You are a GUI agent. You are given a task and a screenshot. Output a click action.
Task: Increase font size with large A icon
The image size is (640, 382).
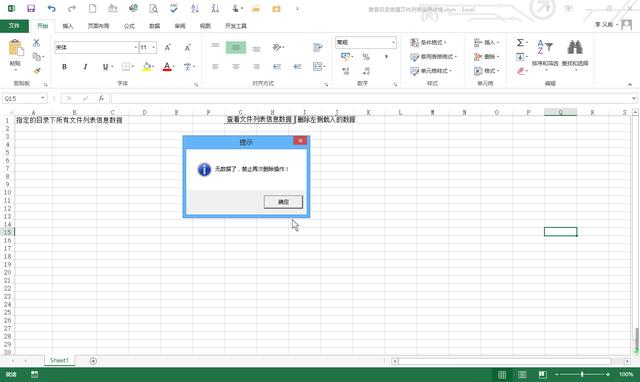point(167,48)
